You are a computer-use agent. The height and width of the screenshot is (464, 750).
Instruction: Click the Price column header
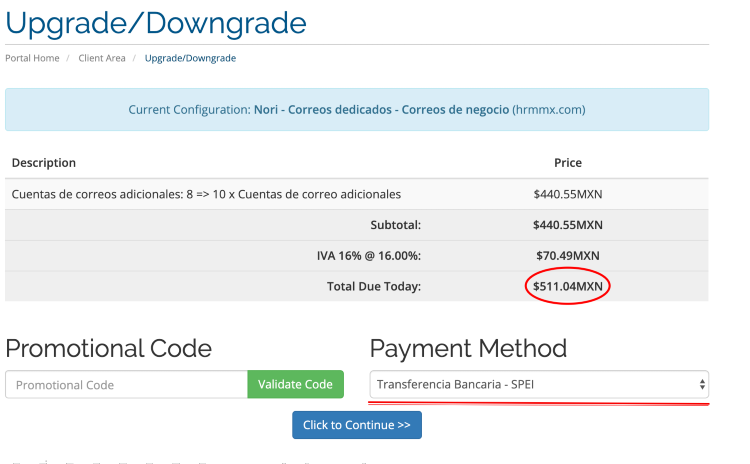[x=567, y=163]
